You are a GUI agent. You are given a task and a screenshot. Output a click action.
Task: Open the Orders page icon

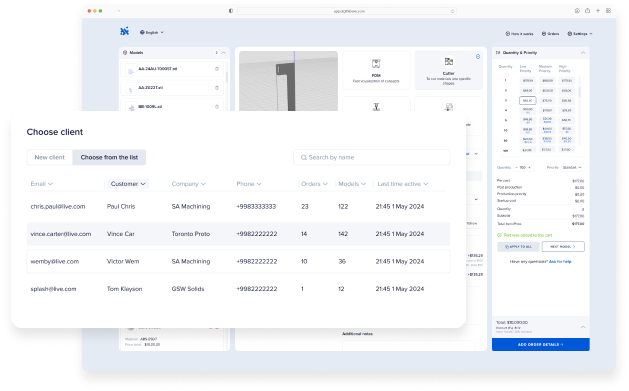544,34
